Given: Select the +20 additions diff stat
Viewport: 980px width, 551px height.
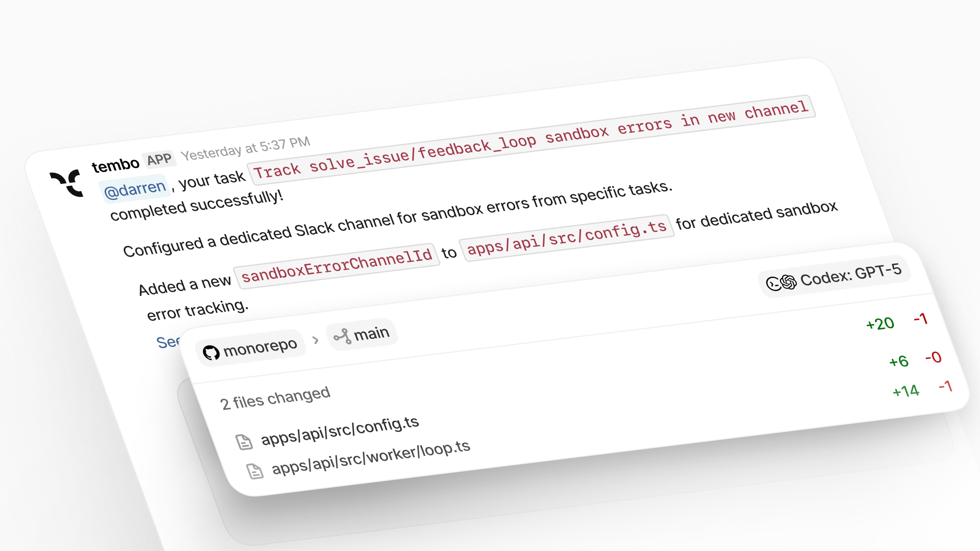Looking at the screenshot, I should tap(880, 323).
